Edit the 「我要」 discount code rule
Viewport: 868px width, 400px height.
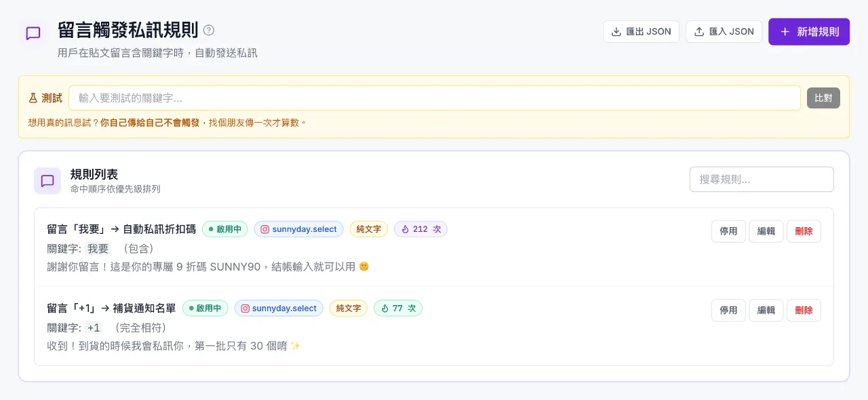pyautogui.click(x=766, y=231)
